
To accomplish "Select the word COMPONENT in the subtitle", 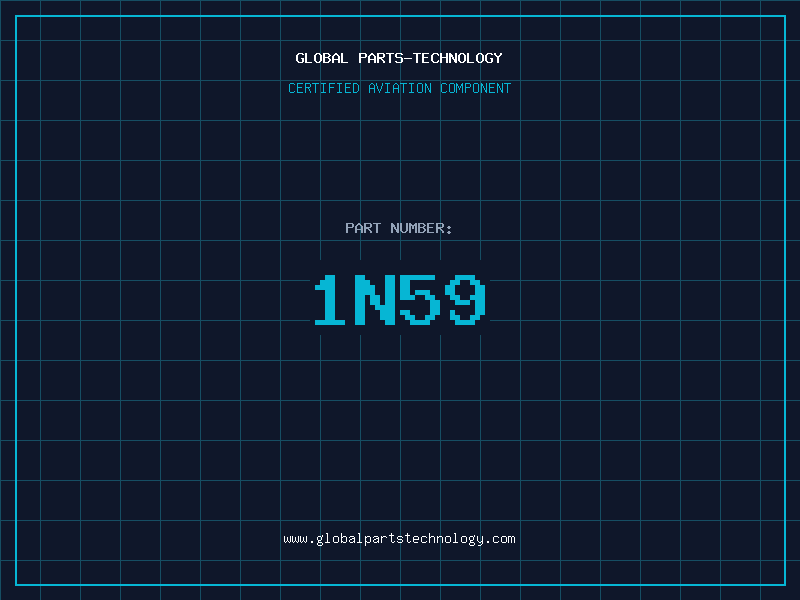I will [476, 88].
